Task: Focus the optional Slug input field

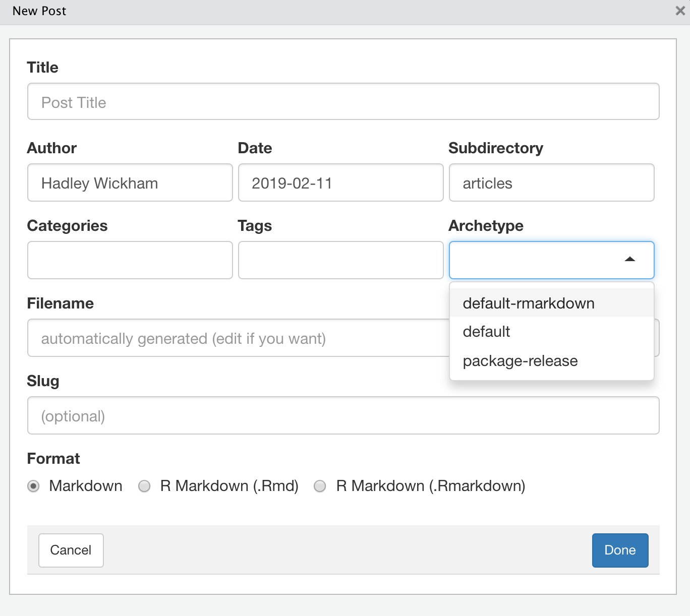Action: (343, 415)
